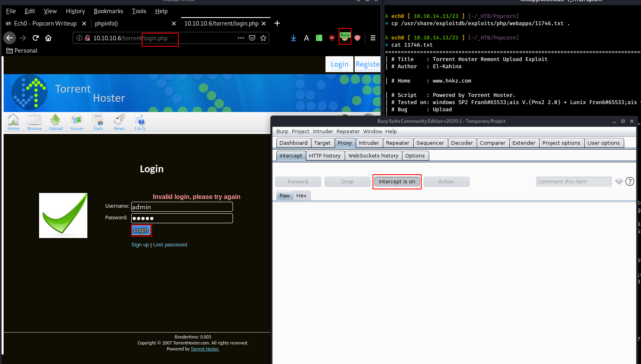Screen dimensions: 641x364
Task: Click the red shield extension icon
Action: 357,38
